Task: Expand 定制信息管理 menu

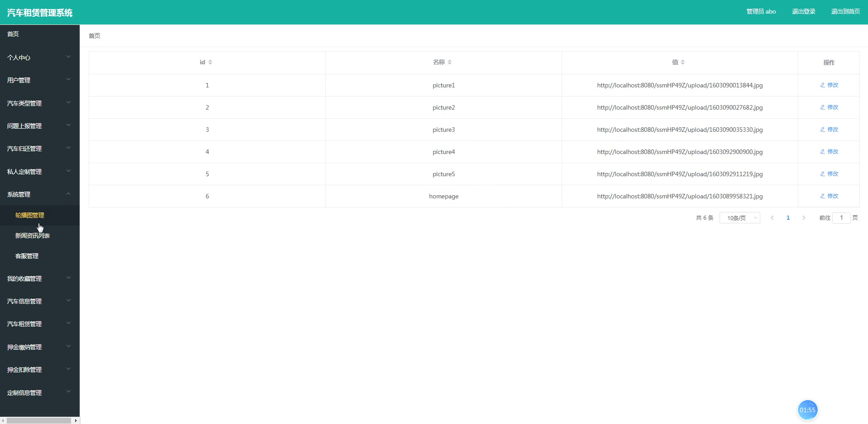Action: [x=40, y=393]
